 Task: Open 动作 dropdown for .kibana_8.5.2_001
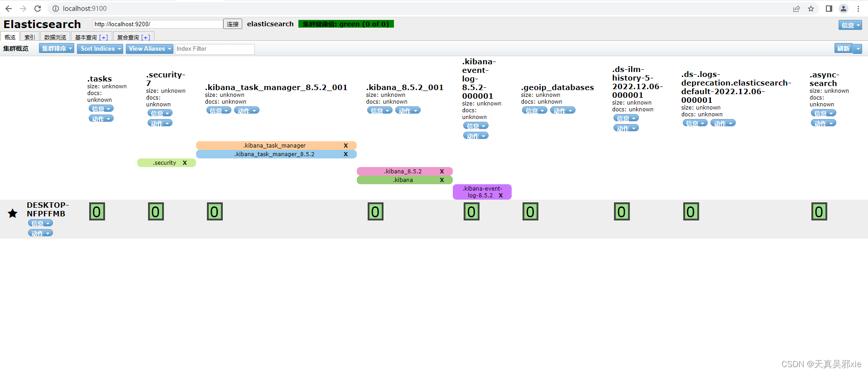coord(408,110)
